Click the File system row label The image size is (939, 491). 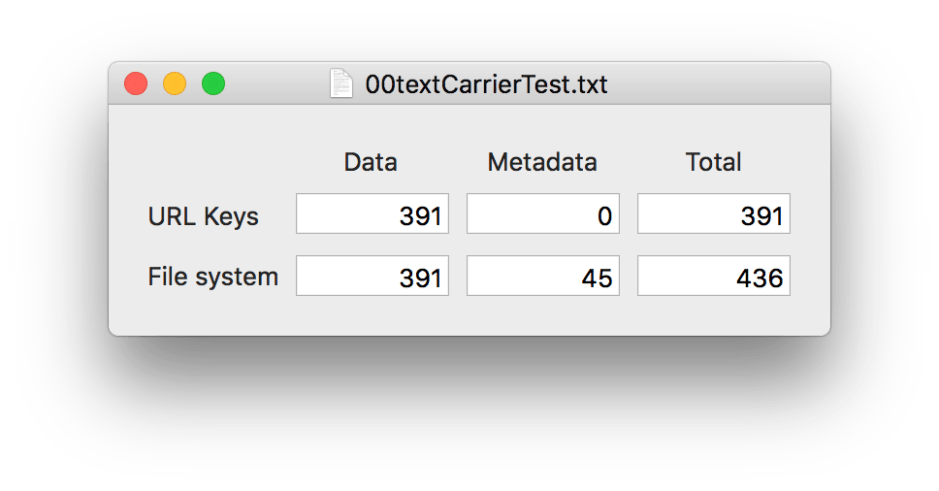(x=213, y=277)
